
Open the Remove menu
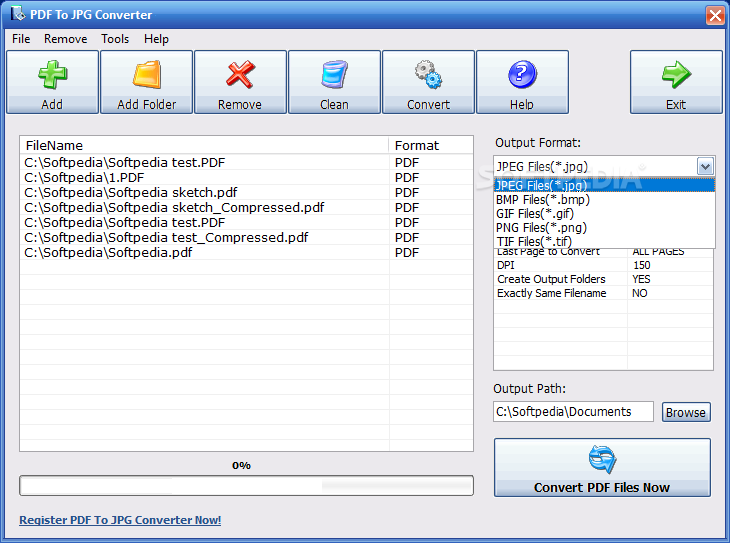click(x=66, y=39)
